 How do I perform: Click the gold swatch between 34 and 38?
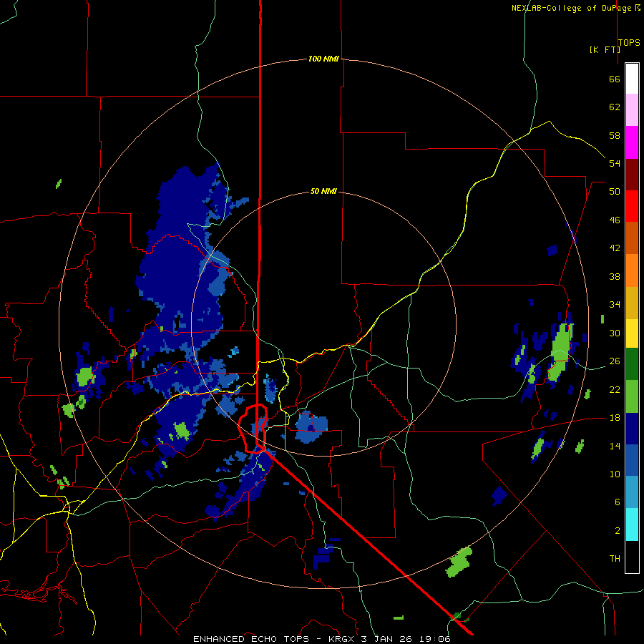coord(632,303)
